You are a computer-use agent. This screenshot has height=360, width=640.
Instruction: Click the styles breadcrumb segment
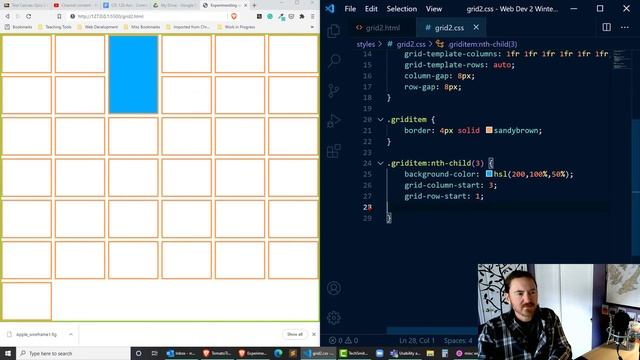click(365, 44)
